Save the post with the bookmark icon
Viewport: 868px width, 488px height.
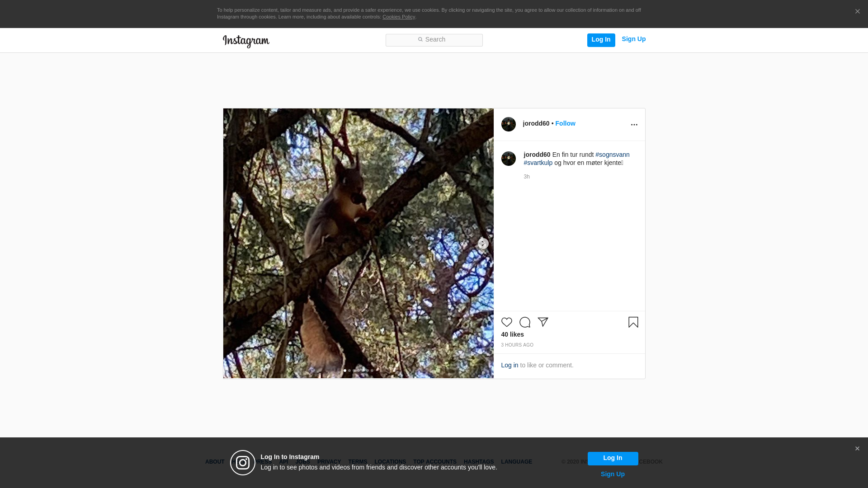tap(633, 322)
